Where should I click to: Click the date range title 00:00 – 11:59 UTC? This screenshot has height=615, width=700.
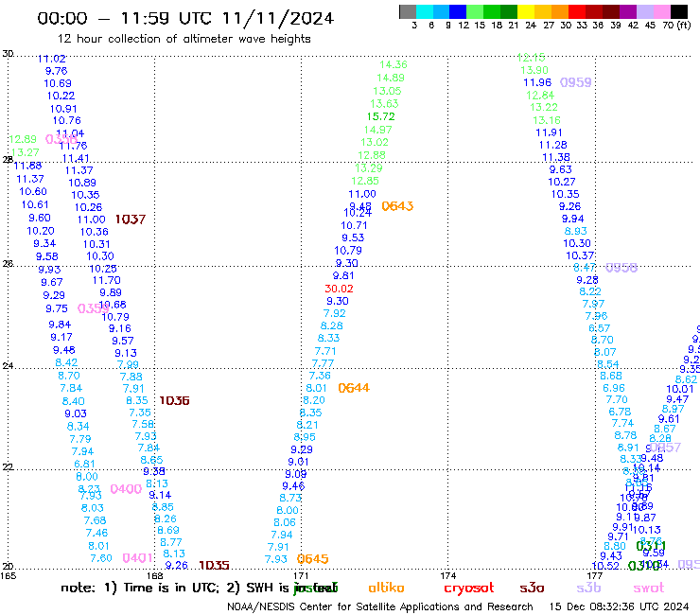point(185,18)
